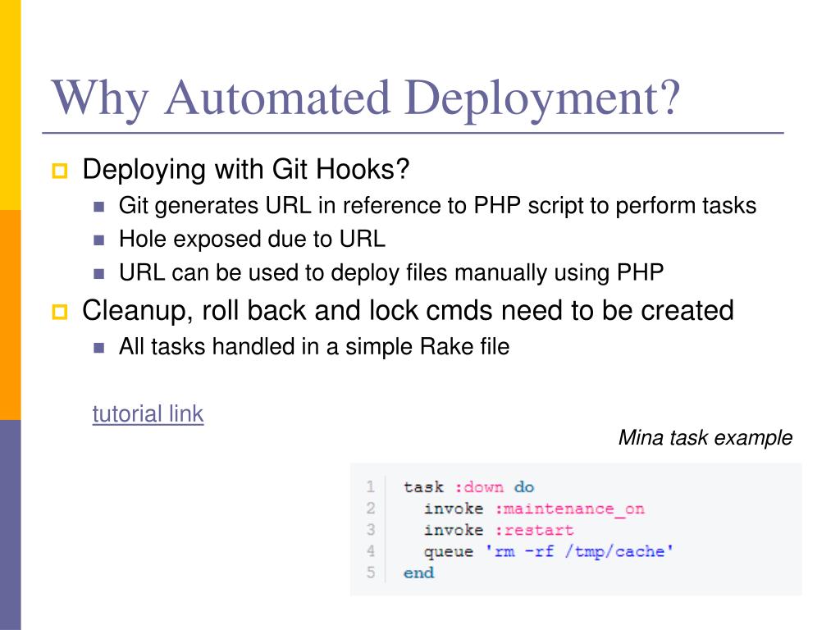Click the slide title 'Why Automated Deployment?'

pos(366,98)
